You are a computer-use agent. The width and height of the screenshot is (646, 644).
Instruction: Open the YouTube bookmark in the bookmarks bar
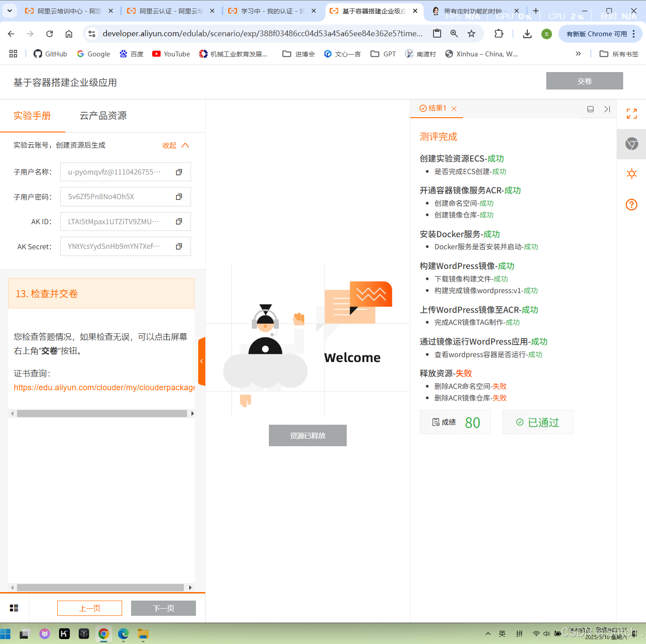(x=170, y=54)
